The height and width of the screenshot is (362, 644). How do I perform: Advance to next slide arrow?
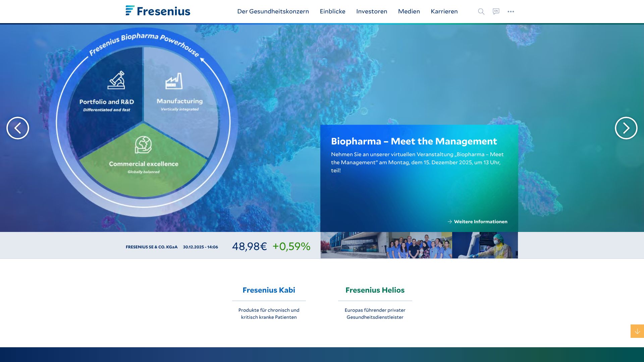pos(626,128)
